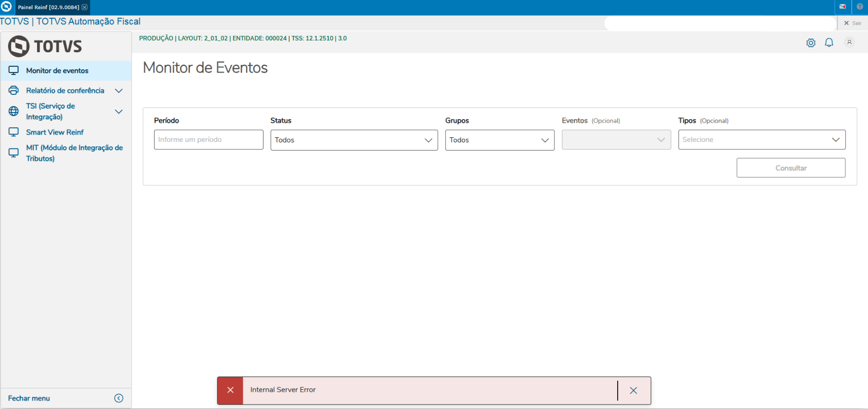Click the Consultar button
868x409 pixels.
pos(791,168)
